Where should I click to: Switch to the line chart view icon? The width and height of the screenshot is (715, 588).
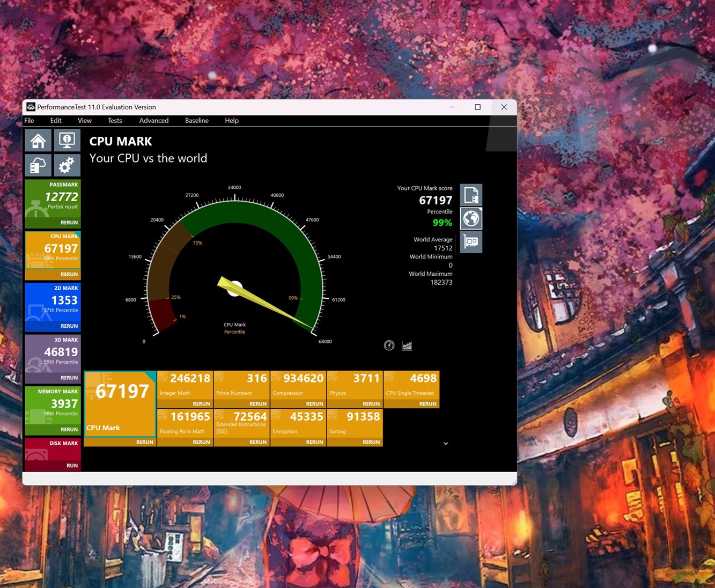(407, 346)
